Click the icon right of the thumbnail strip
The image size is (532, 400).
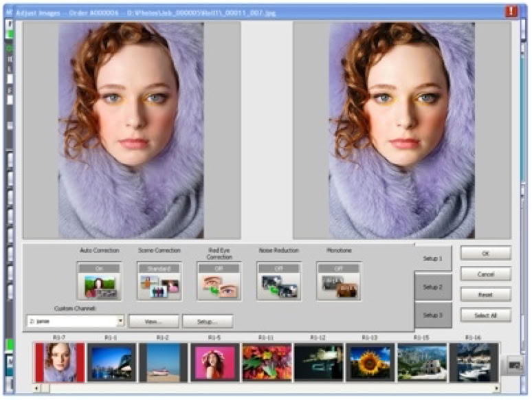(515, 366)
